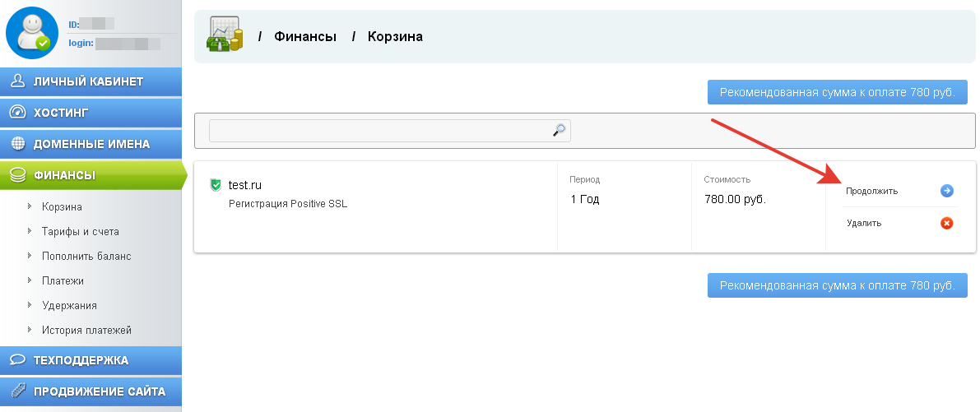Screen dimensions: 980x412
Task: Open История платежей link
Action: [86, 331]
